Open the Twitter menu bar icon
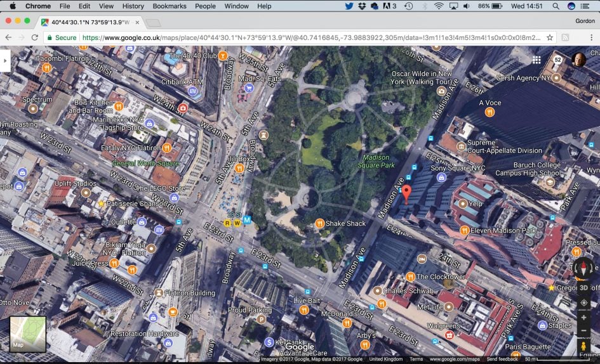The height and width of the screenshot is (364, 600). tap(349, 6)
